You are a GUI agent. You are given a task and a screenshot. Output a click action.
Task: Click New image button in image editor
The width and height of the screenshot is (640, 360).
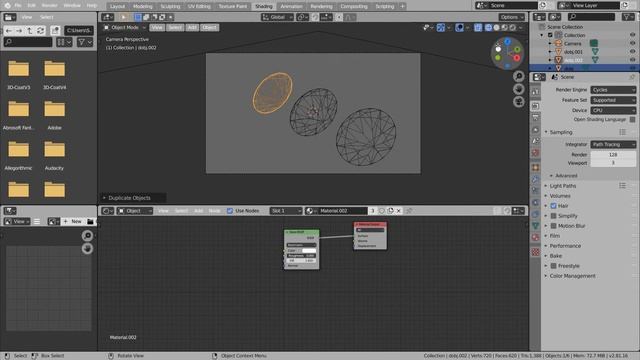(73, 221)
